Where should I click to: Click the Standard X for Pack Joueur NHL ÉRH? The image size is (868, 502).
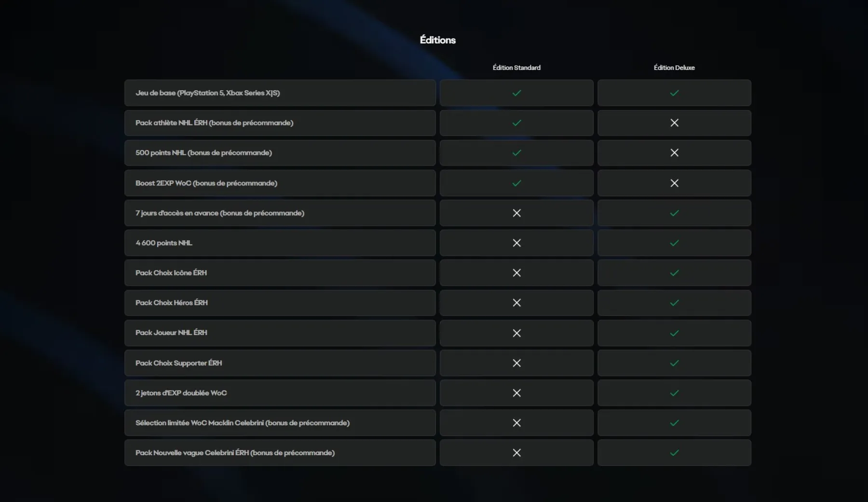(x=516, y=333)
